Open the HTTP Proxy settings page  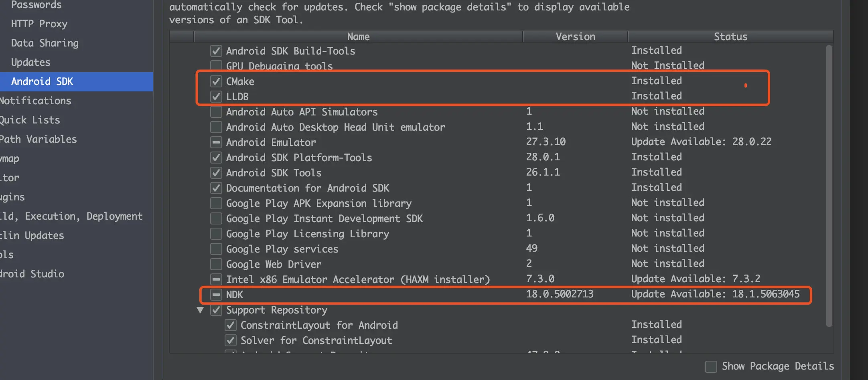(x=39, y=24)
